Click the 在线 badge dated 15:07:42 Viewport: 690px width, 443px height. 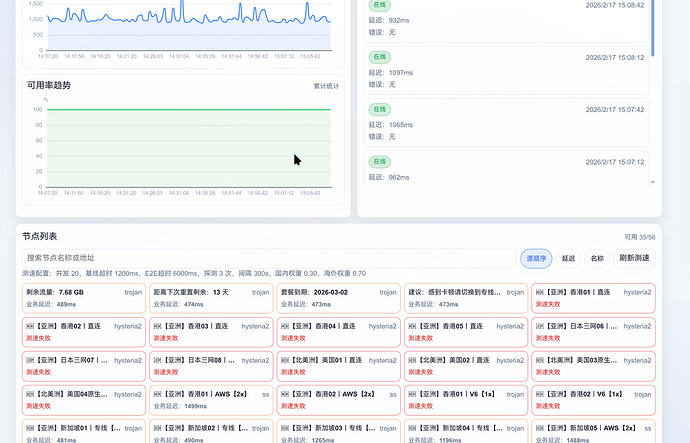(379, 109)
